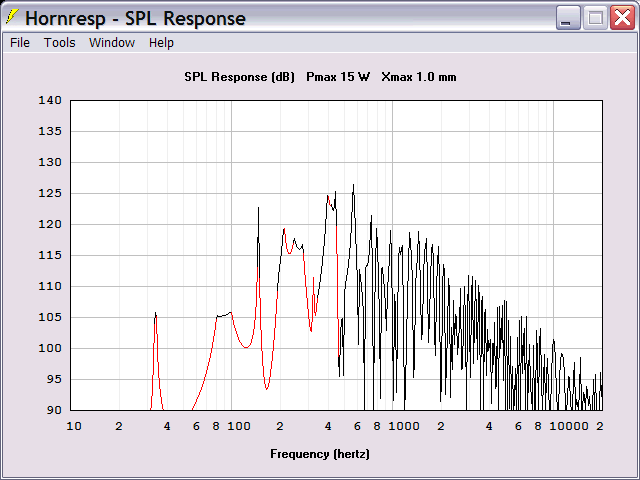
Task: Open the Tools menu
Action: [60, 42]
